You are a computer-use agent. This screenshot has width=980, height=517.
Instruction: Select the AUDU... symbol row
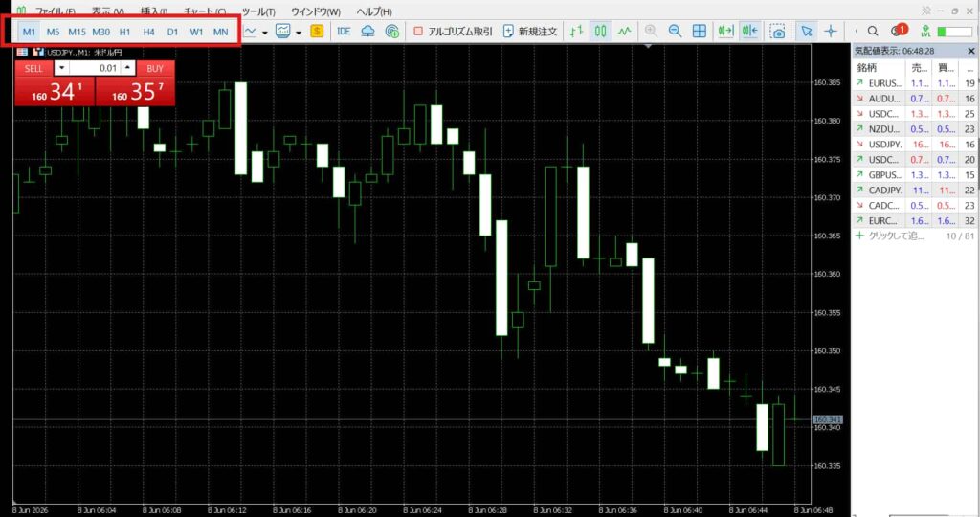[x=914, y=99]
